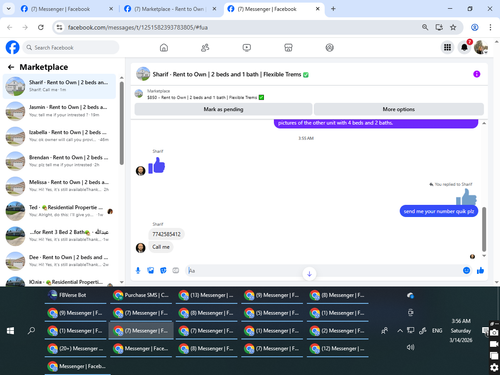Image resolution: width=500 pixels, height=375 pixels.
Task: Open Chrome profile icon
Action: (x=475, y=27)
